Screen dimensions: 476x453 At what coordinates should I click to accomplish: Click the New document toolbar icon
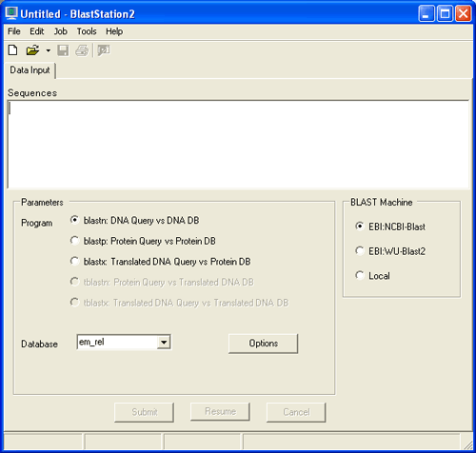(x=12, y=50)
